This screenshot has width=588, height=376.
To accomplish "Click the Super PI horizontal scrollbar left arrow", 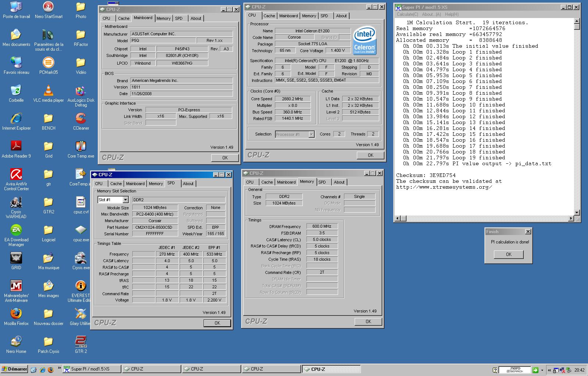I will click(397, 218).
